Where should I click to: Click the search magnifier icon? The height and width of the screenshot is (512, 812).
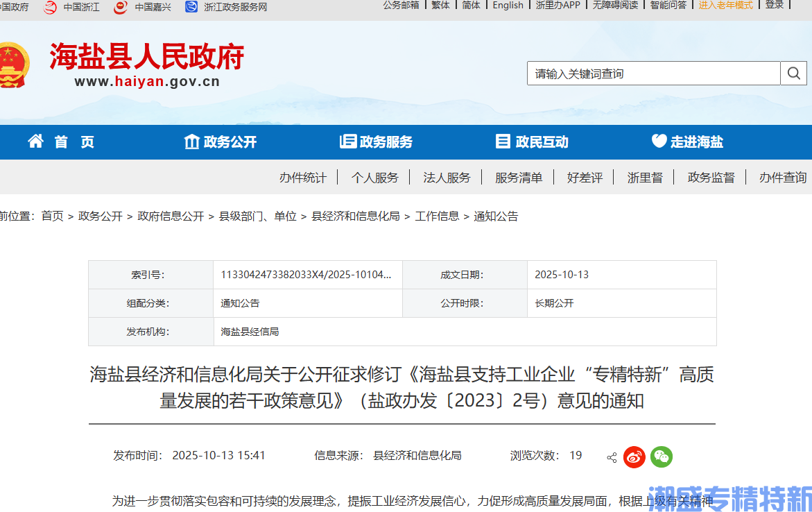click(x=794, y=73)
